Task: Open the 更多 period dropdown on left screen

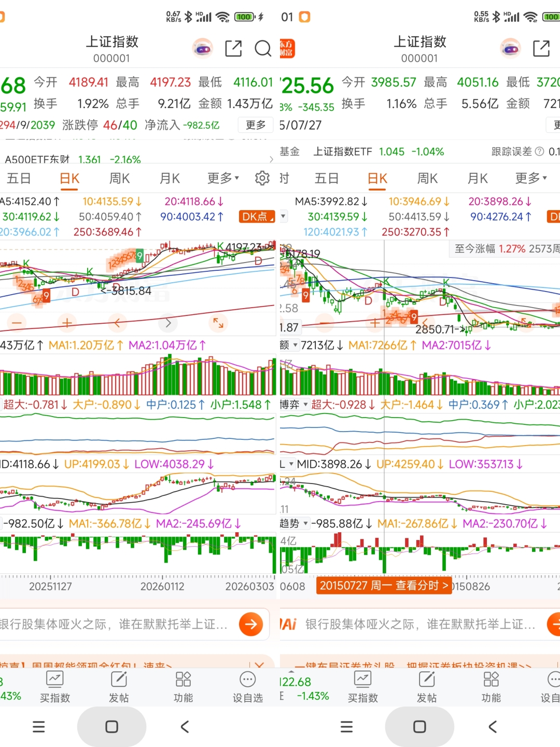Action: pyautogui.click(x=223, y=178)
